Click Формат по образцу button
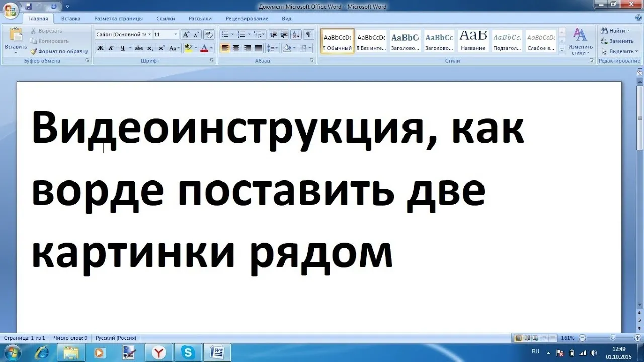 (59, 51)
